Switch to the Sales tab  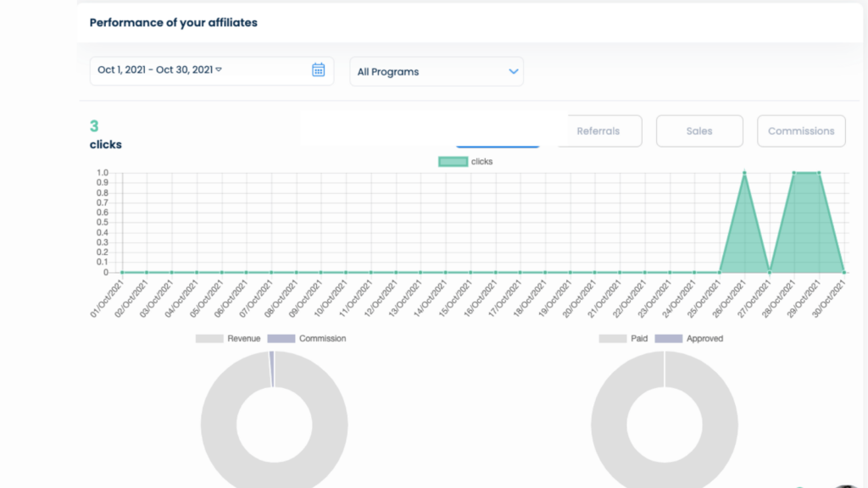699,131
